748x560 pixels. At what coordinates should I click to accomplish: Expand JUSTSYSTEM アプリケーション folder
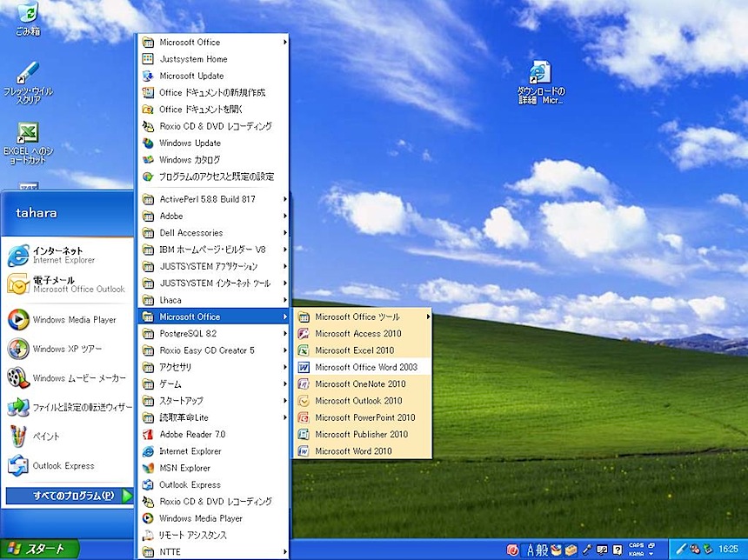[x=213, y=266]
